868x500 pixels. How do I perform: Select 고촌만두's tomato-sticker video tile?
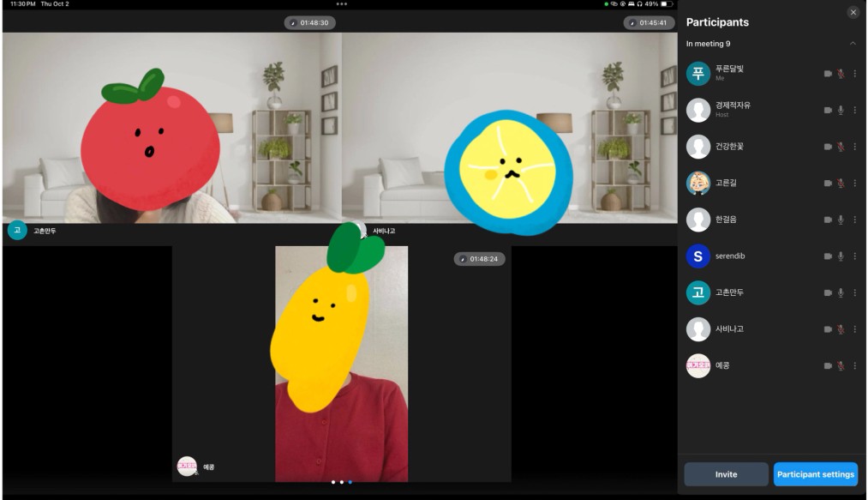tap(172, 128)
